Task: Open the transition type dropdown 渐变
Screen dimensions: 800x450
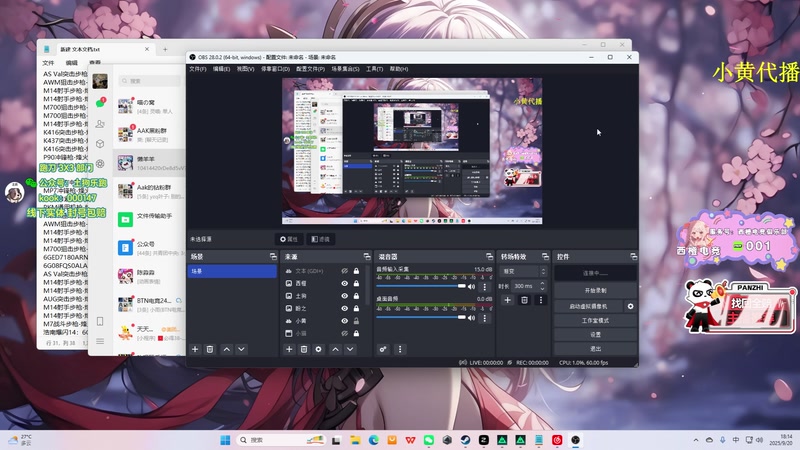Action: 524,271
